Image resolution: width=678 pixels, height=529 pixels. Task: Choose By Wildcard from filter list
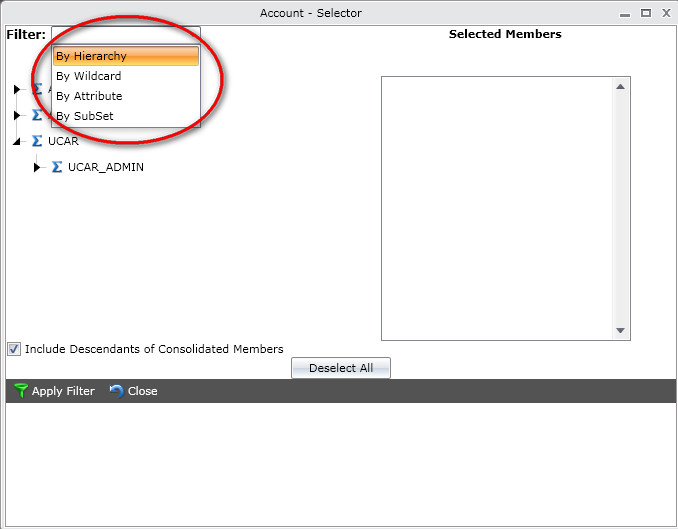click(x=126, y=76)
